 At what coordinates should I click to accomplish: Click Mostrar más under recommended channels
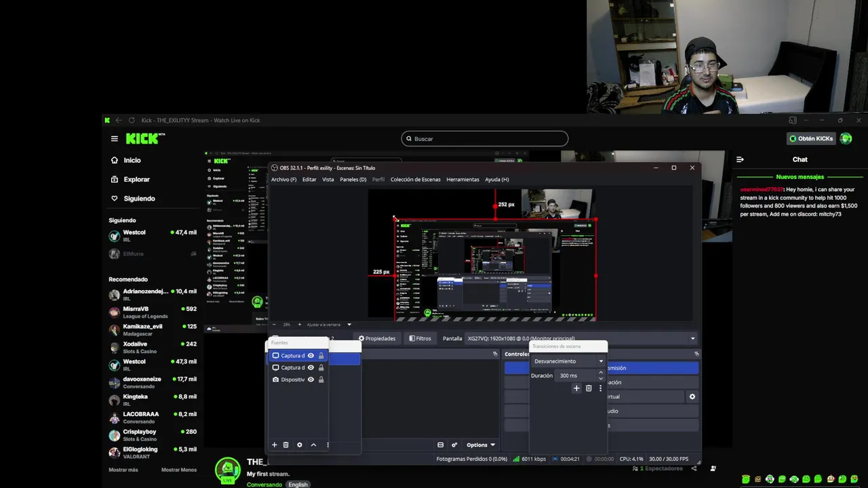coord(123,470)
